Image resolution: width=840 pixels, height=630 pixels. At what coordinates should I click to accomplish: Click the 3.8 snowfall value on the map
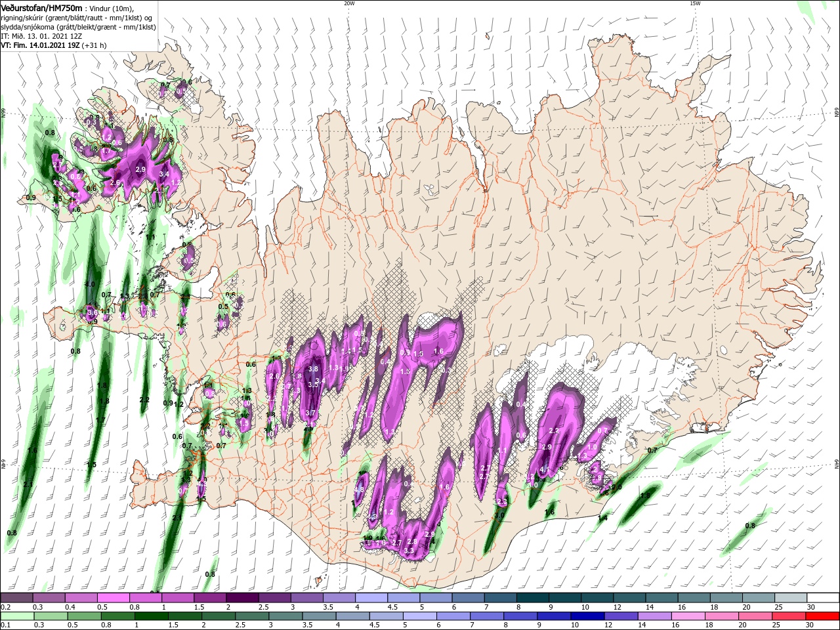pos(313,369)
